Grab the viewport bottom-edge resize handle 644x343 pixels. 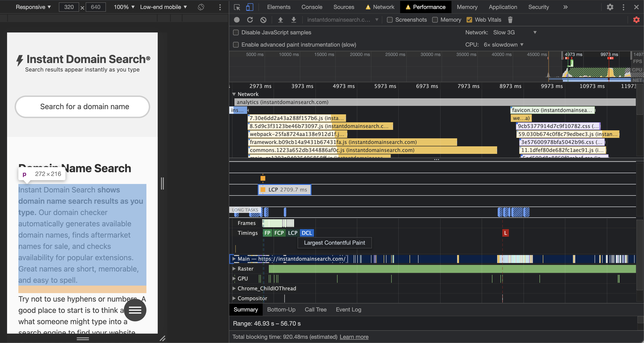click(x=83, y=339)
